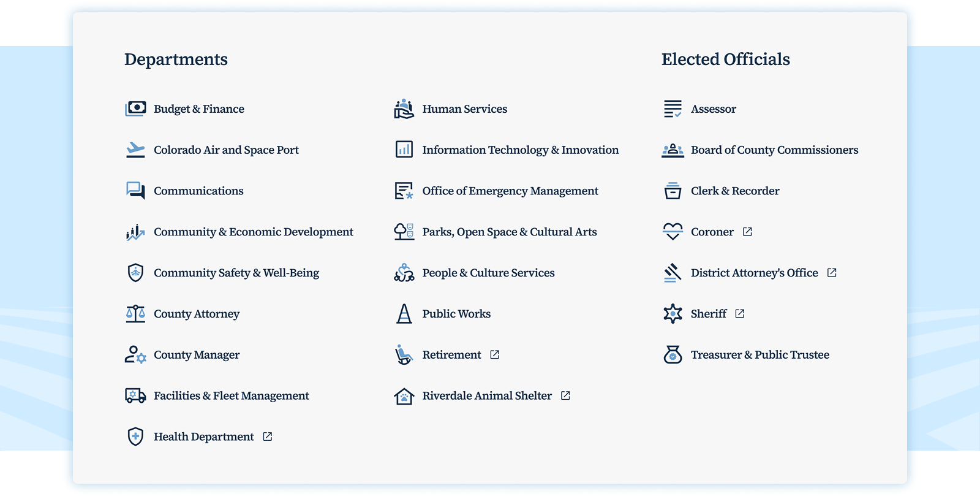Click external link icon next to Sheriff
980x496 pixels.
[740, 314]
